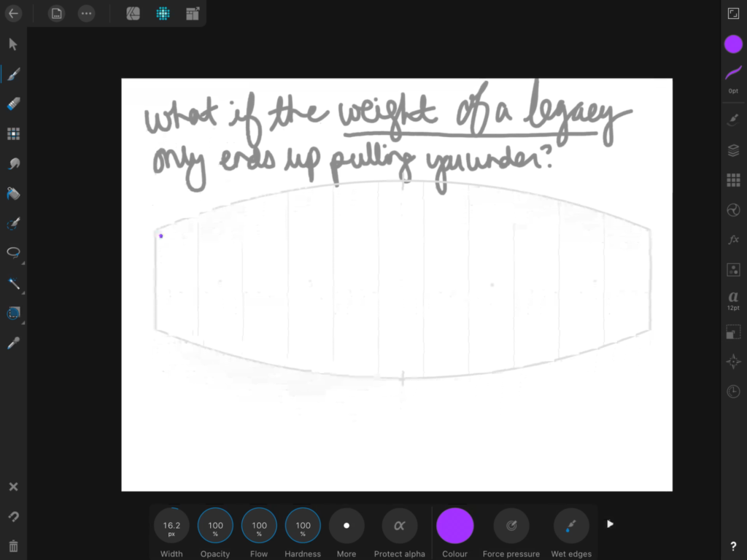The height and width of the screenshot is (560, 747).
Task: Open the History studio clock icon
Action: point(733,392)
